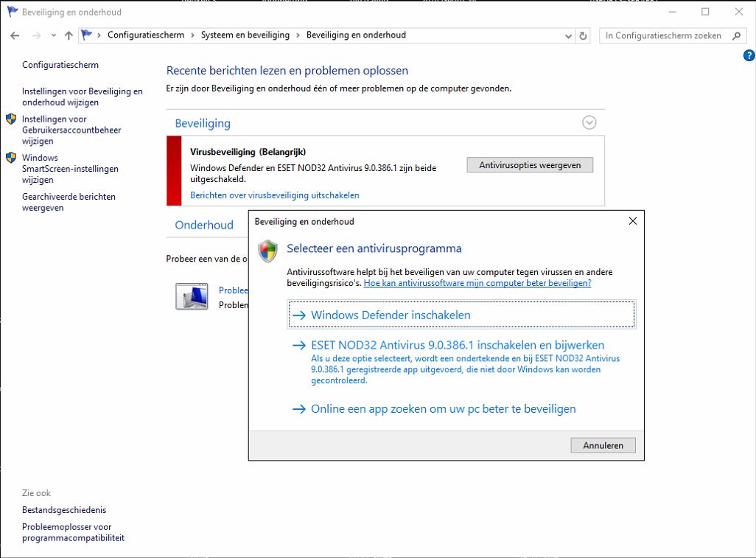The width and height of the screenshot is (756, 558).
Task: Open Gearchiveerde berichten weergeven link
Action: (x=69, y=202)
